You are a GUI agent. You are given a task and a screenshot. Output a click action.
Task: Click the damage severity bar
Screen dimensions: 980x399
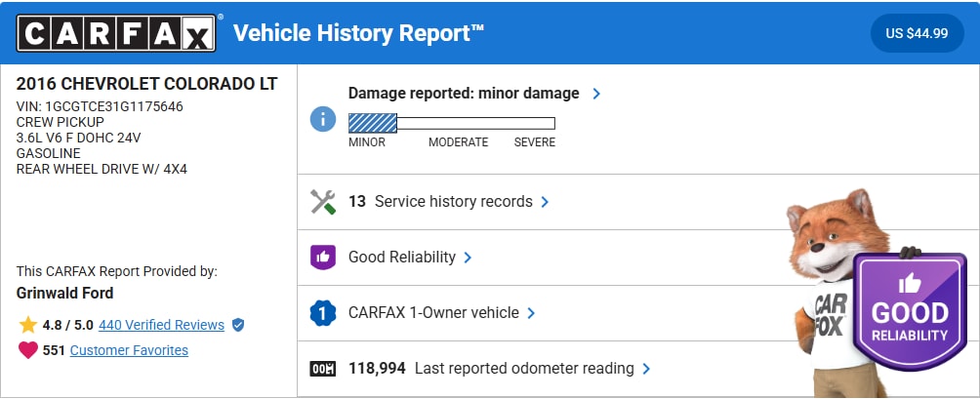pyautogui.click(x=451, y=123)
